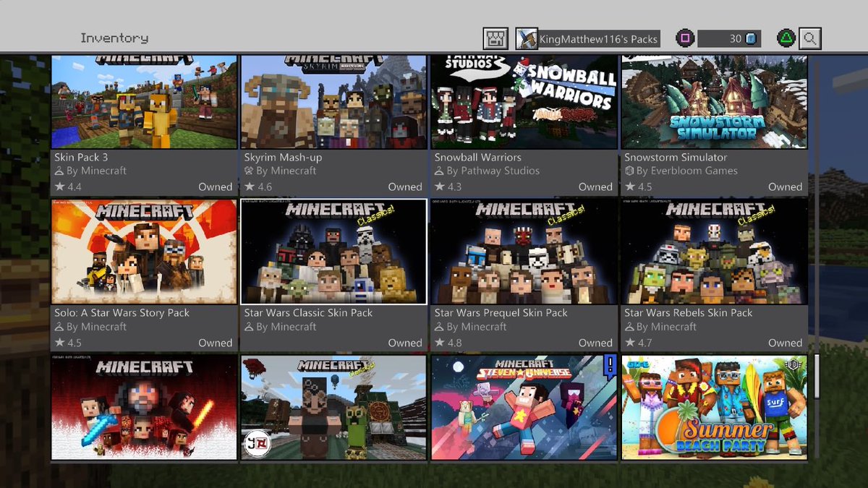The width and height of the screenshot is (868, 488).
Task: Open the Skin Pack 3 thumbnail
Action: tap(144, 101)
